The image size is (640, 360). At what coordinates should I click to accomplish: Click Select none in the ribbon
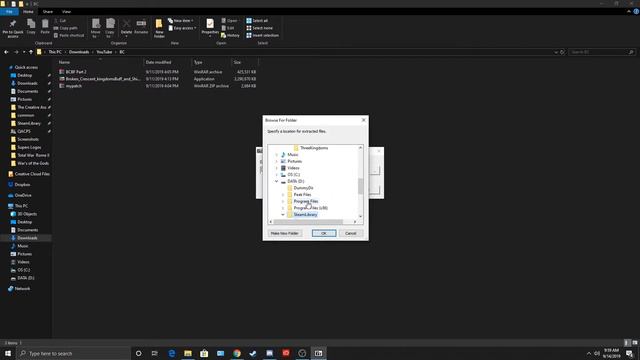[259, 28]
